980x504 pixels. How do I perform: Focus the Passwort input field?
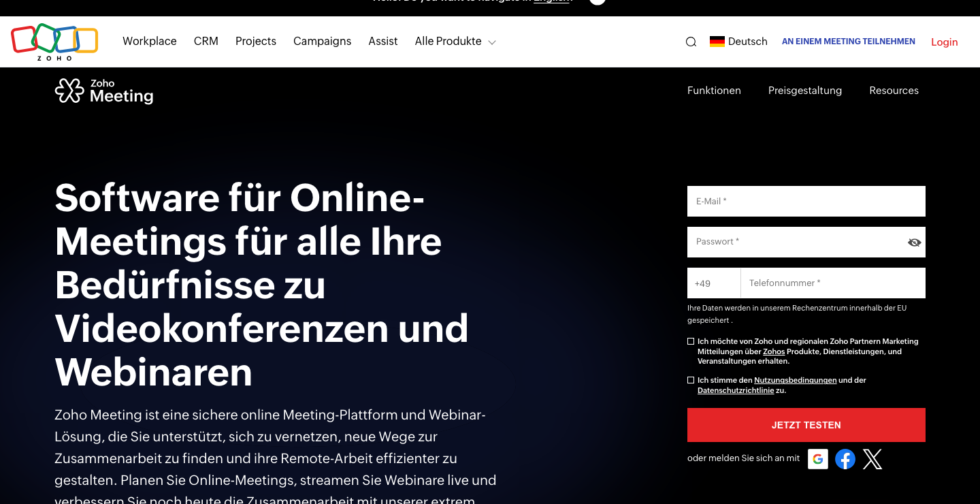coord(806,242)
